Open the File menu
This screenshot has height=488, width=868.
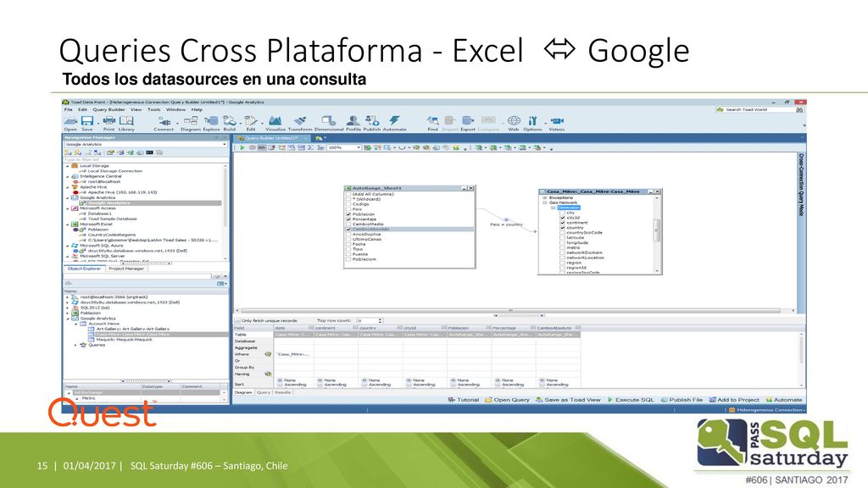(x=68, y=109)
